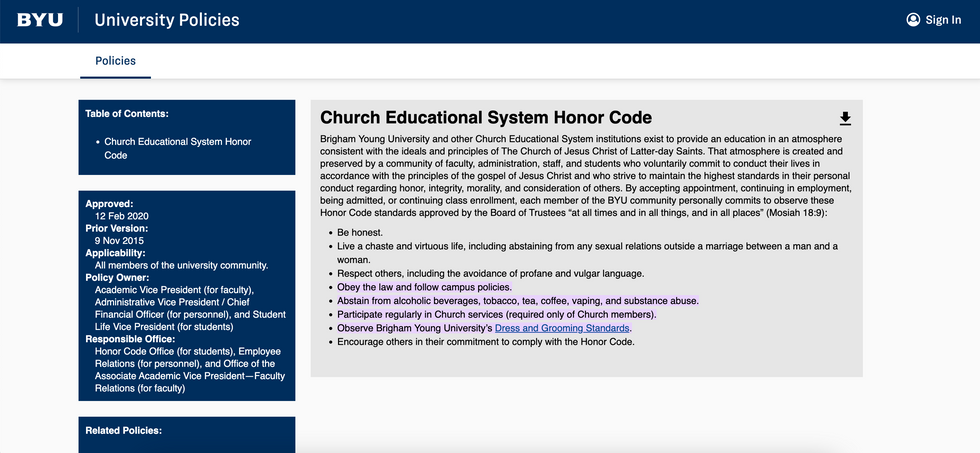Click the Policy Owner label
980x453 pixels.
[118, 277]
